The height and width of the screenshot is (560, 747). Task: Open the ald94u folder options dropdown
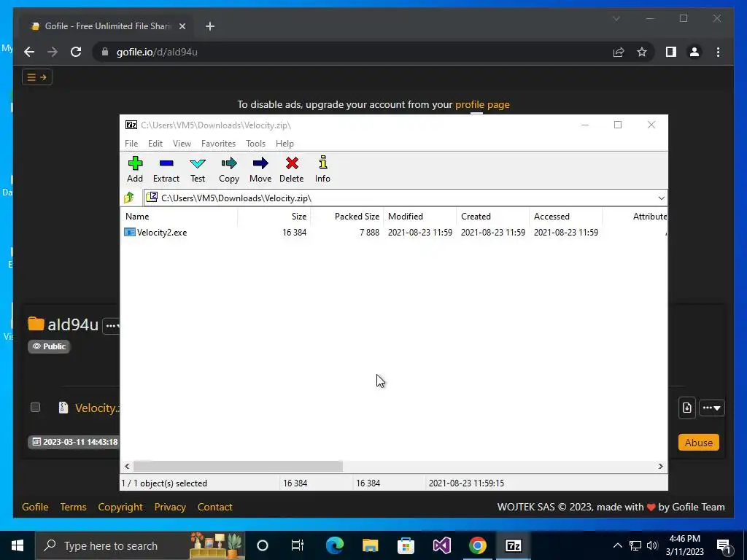[x=112, y=326]
